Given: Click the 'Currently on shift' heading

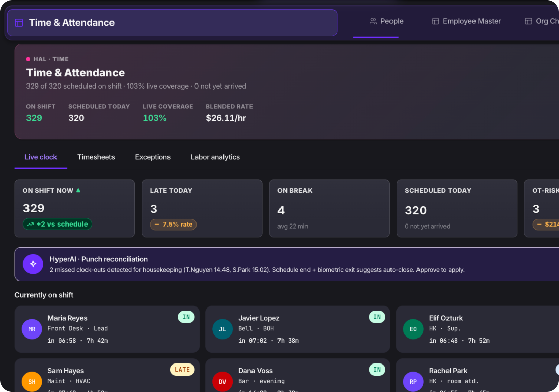Looking at the screenshot, I should point(44,295).
